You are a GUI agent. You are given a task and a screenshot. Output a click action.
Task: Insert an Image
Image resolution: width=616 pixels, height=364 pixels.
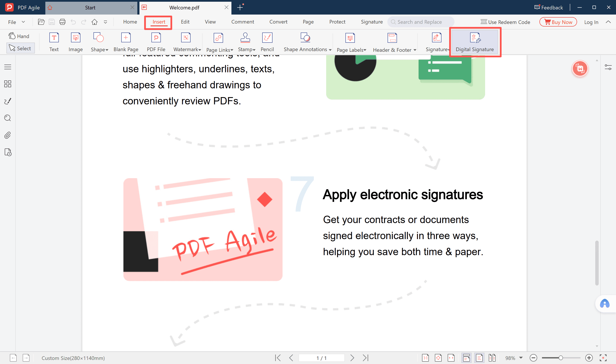coord(76,42)
